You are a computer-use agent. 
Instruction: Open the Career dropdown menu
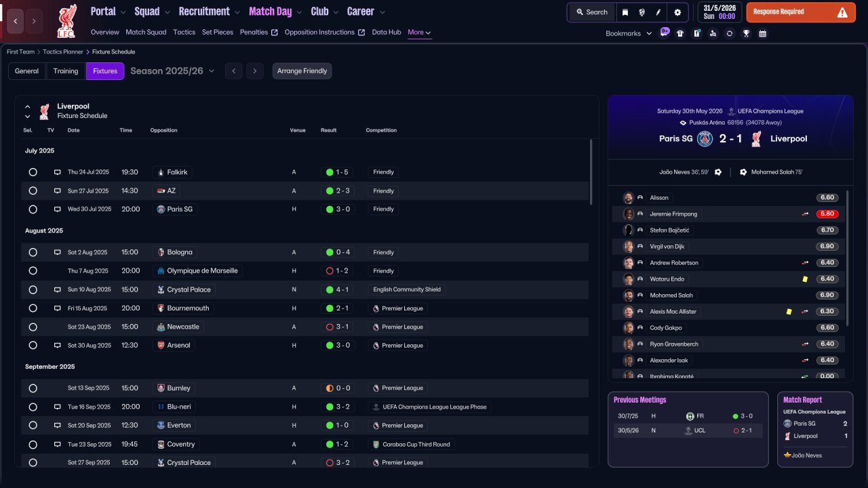click(366, 12)
